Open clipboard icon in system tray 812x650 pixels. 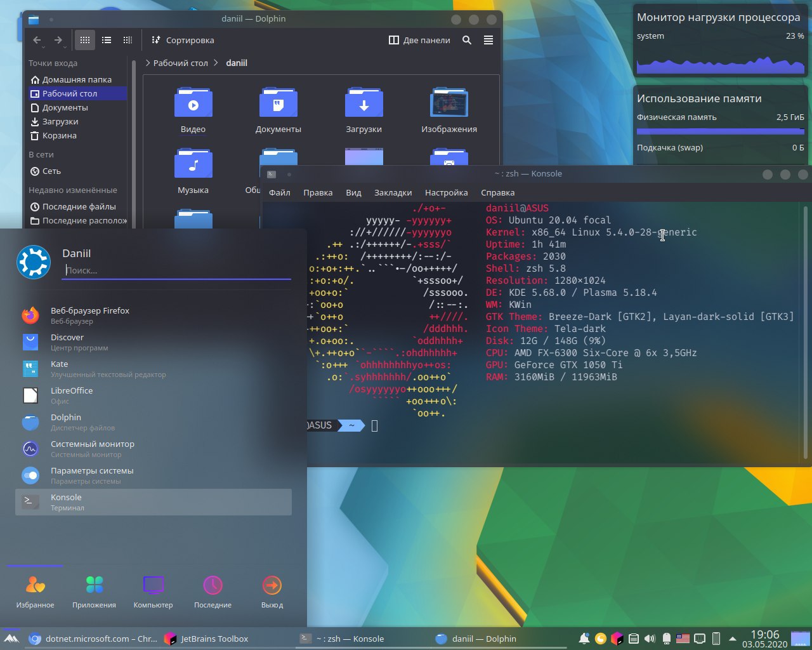click(x=633, y=639)
